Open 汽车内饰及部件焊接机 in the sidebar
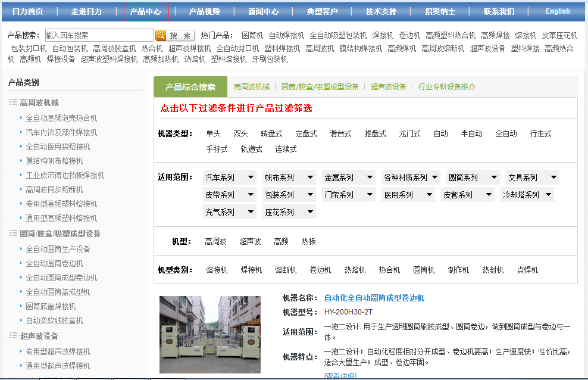 click(61, 132)
